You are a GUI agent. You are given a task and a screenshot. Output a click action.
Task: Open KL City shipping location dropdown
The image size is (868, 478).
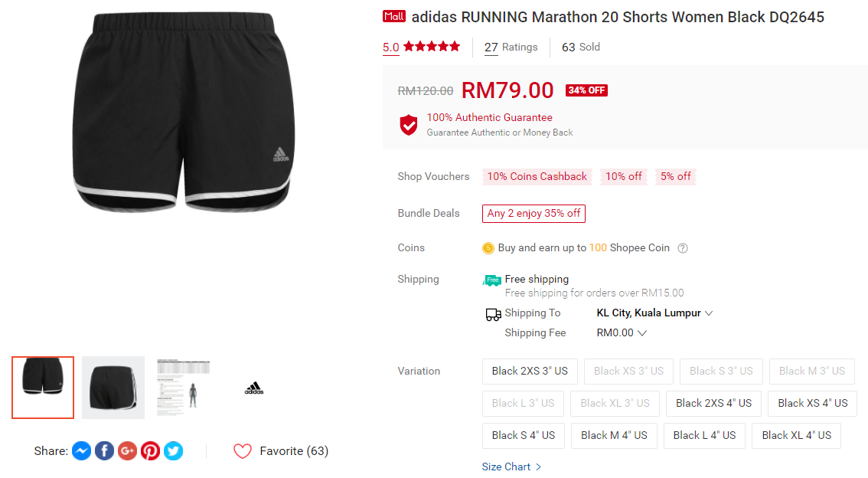(x=654, y=313)
